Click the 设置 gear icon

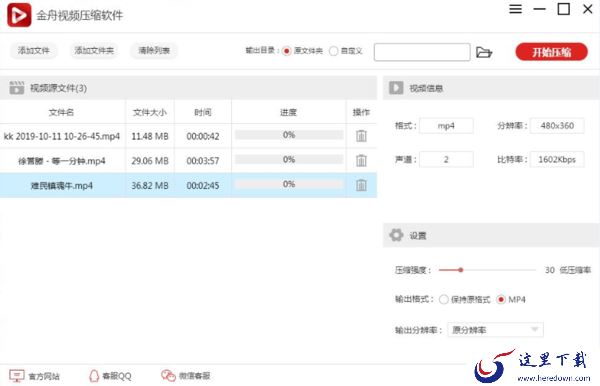coord(396,235)
